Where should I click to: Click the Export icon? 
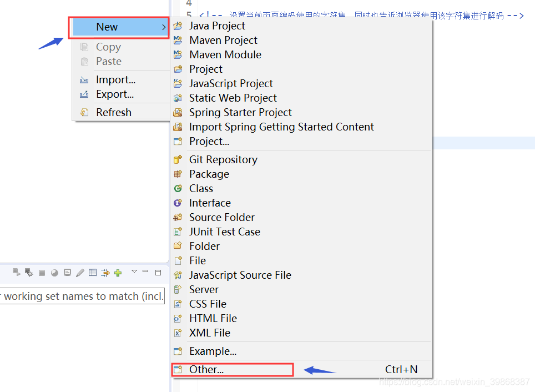tap(84, 94)
